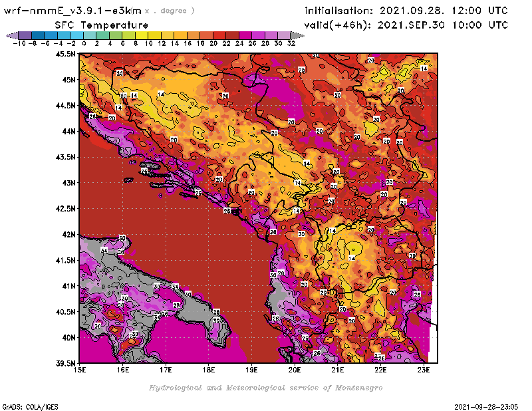The width and height of the screenshot is (532, 411).
Task: Click the longitude label '19E'
Action: [251, 370]
